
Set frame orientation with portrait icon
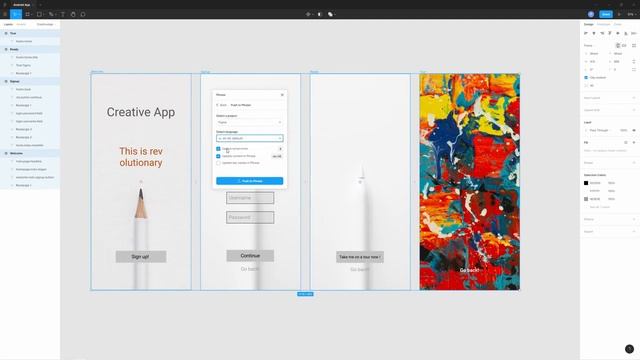pos(618,46)
